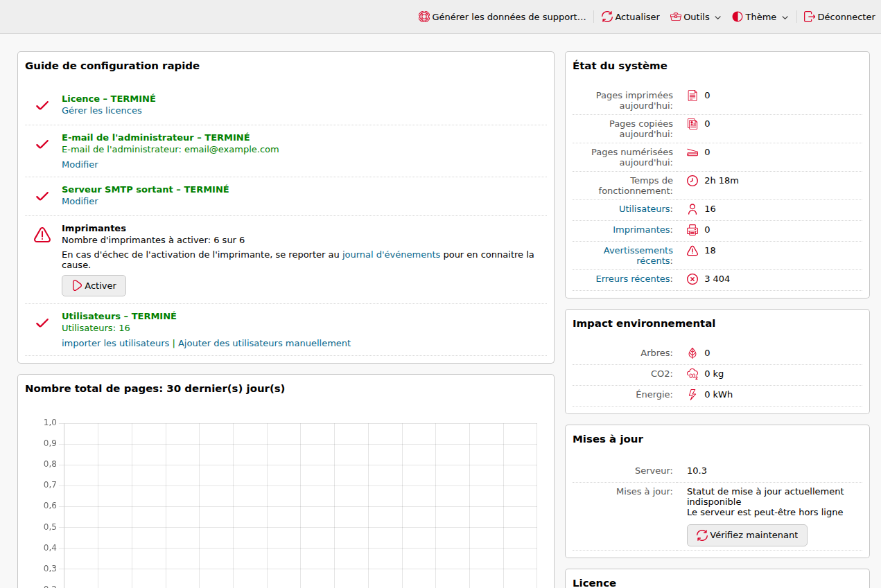
Task: Select Actualiser in the top bar
Action: pyautogui.click(x=630, y=17)
